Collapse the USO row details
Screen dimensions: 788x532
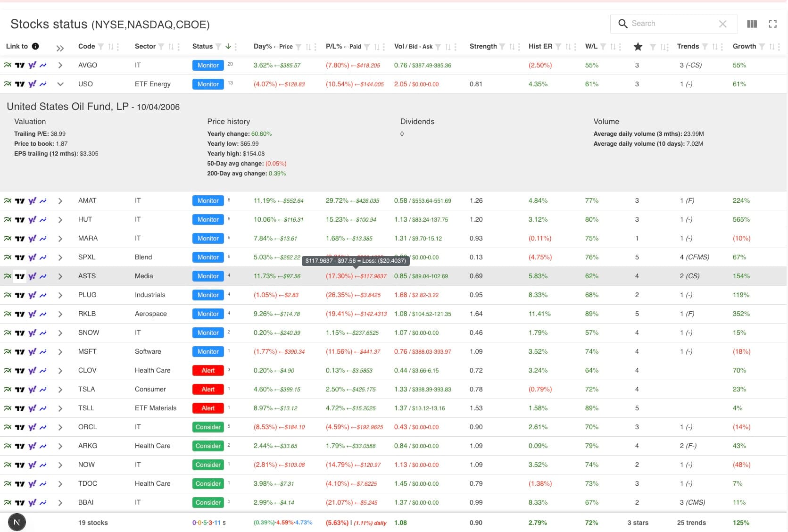click(x=60, y=84)
